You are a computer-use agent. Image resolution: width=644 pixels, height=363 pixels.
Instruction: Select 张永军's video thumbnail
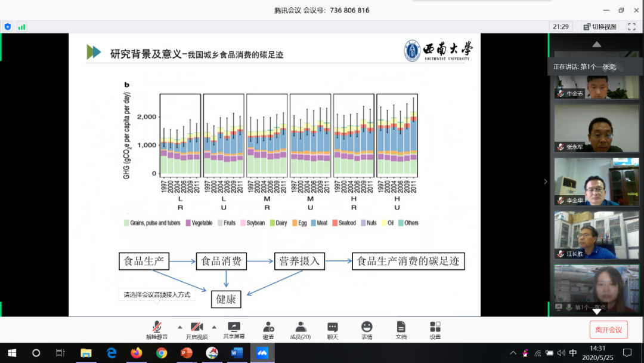[x=588, y=128]
